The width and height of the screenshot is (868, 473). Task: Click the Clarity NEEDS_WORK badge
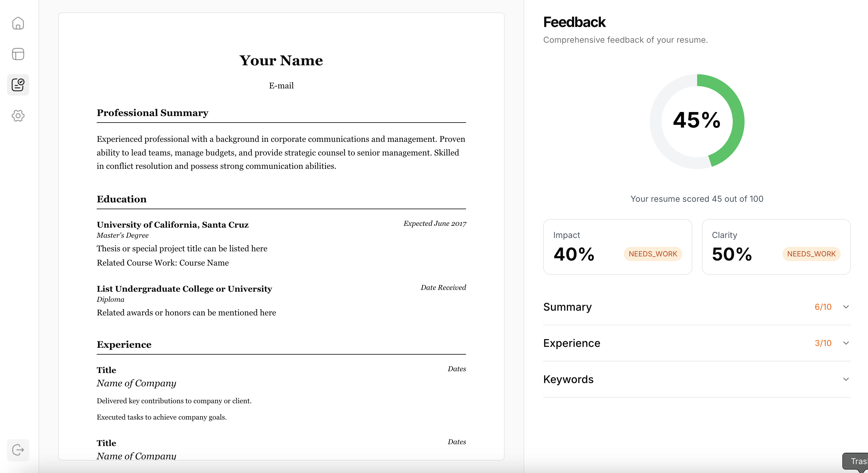tap(811, 254)
